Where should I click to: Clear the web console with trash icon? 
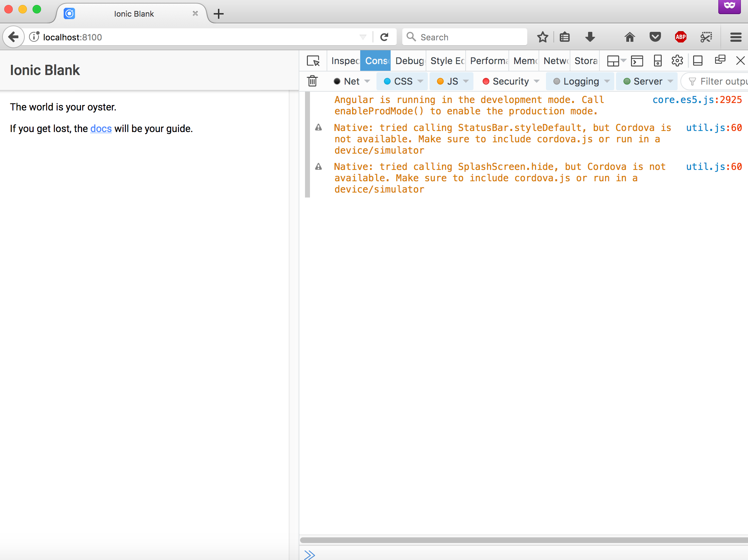[x=312, y=81]
